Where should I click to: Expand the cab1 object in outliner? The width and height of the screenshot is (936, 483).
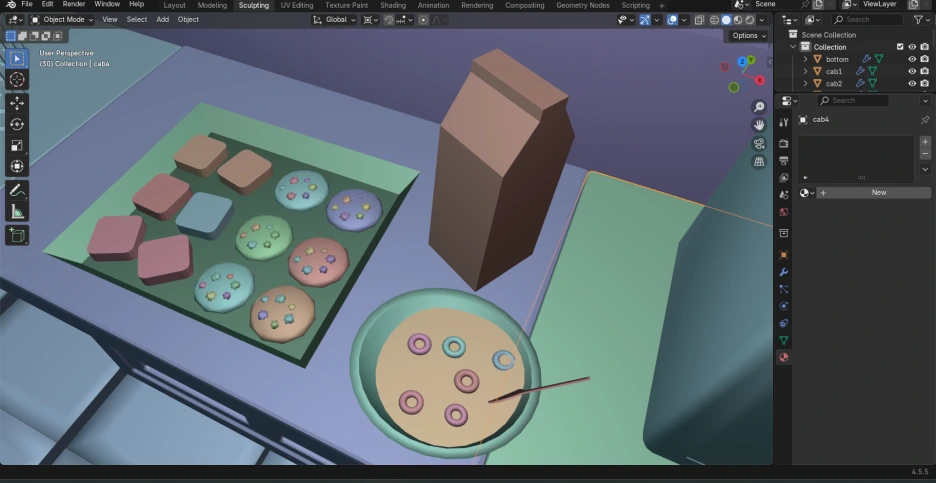click(x=805, y=71)
